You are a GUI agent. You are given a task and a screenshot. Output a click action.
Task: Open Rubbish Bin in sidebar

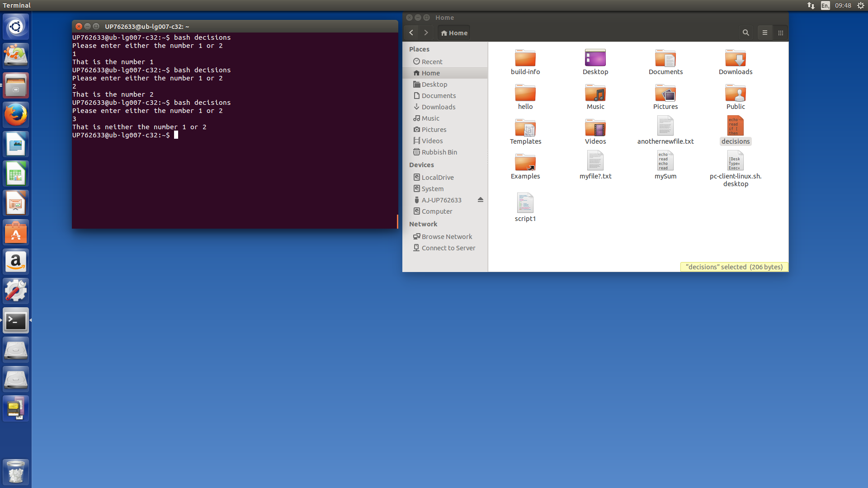coord(445,152)
